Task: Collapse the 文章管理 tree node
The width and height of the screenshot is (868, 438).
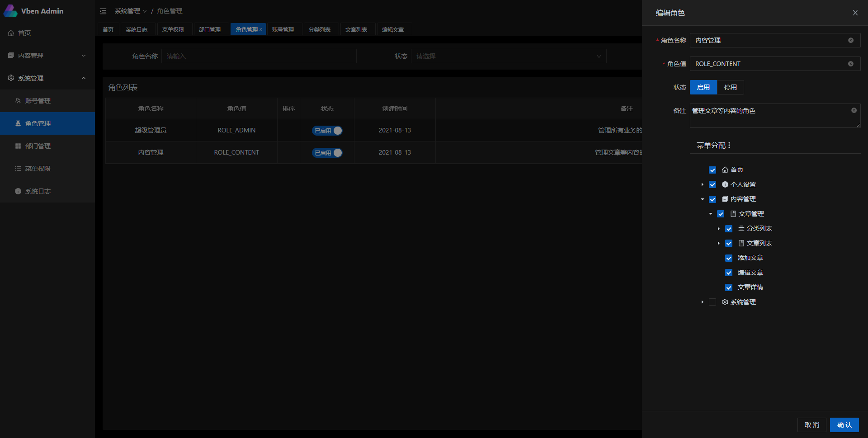Action: pos(711,214)
